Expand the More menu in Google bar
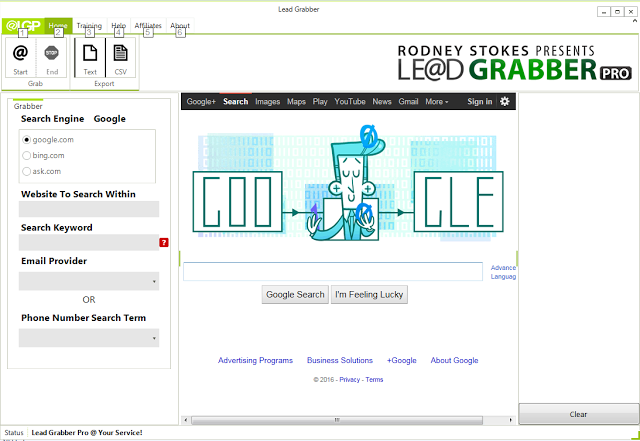The image size is (640, 441). [437, 102]
